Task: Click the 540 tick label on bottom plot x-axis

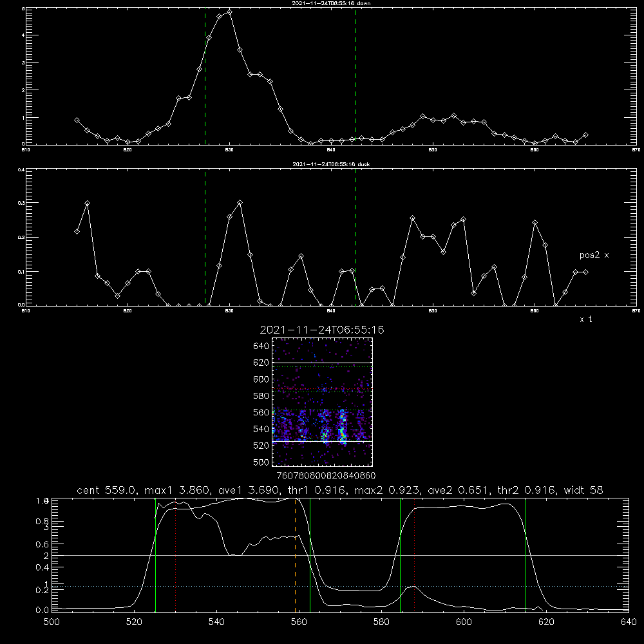Action: click(216, 622)
